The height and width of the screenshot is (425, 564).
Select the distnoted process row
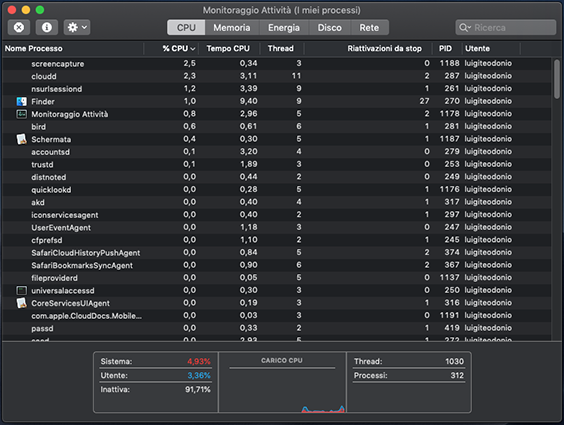[x=277, y=177]
